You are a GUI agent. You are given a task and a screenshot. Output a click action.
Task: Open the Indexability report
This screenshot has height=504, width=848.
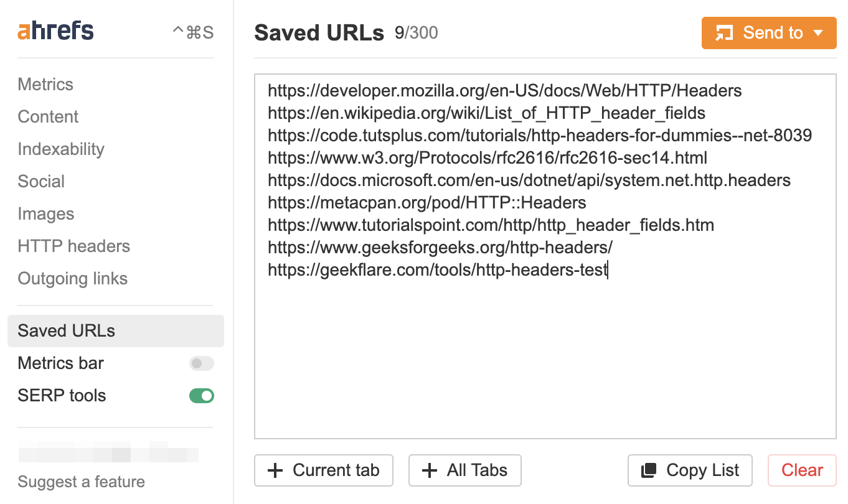click(x=60, y=149)
